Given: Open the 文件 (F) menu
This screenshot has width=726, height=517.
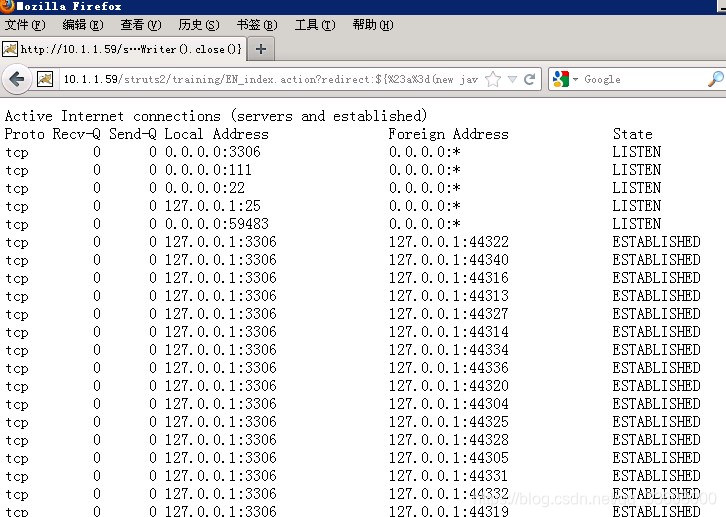Looking at the screenshot, I should [25, 25].
